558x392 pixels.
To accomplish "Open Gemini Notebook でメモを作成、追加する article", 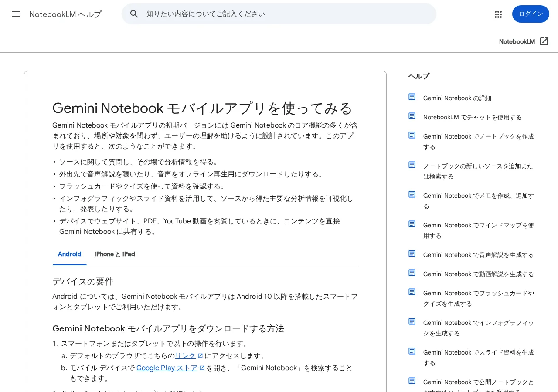I will (x=479, y=201).
